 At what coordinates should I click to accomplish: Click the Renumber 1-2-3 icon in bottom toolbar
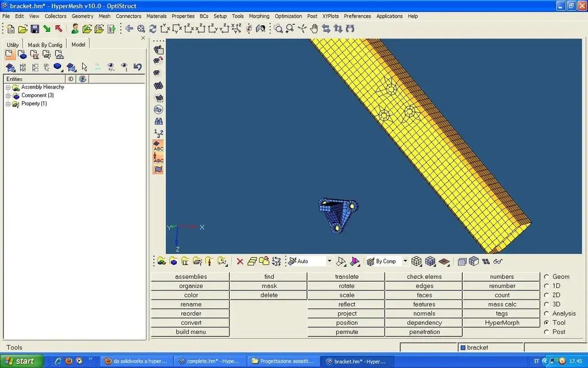click(x=276, y=262)
